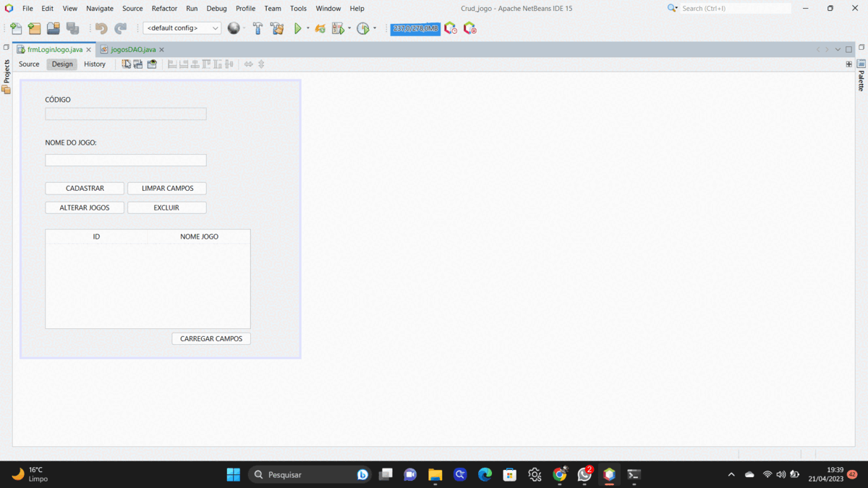Image resolution: width=868 pixels, height=488 pixels.
Task: Toggle horizontal resizability of the selected component
Action: pyautogui.click(x=248, y=64)
